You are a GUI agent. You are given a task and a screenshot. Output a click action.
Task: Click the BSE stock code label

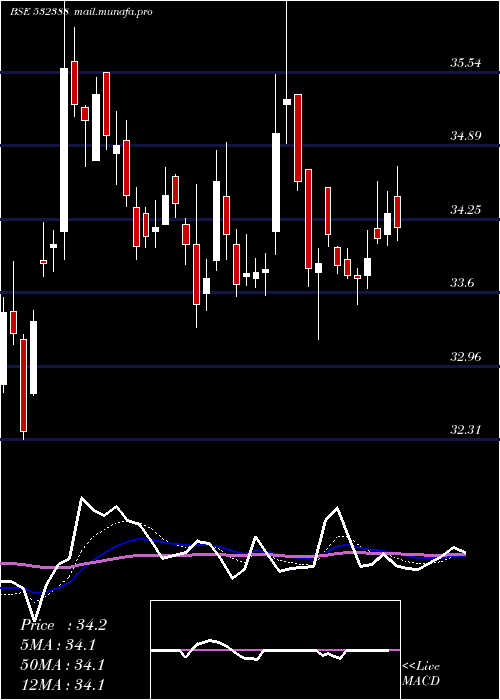click(39, 12)
